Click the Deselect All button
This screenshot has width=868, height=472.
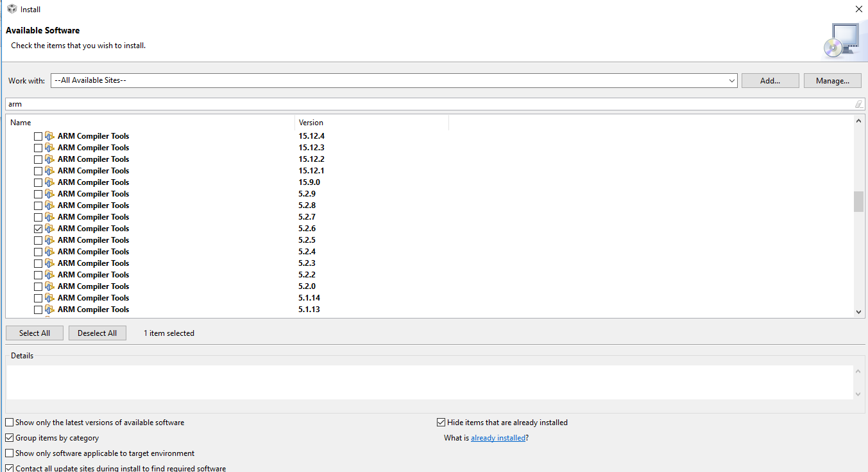tap(98, 333)
